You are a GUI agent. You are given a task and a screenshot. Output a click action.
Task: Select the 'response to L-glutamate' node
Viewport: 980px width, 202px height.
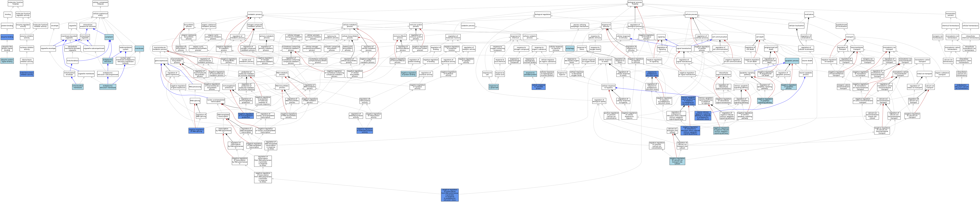click(493, 87)
